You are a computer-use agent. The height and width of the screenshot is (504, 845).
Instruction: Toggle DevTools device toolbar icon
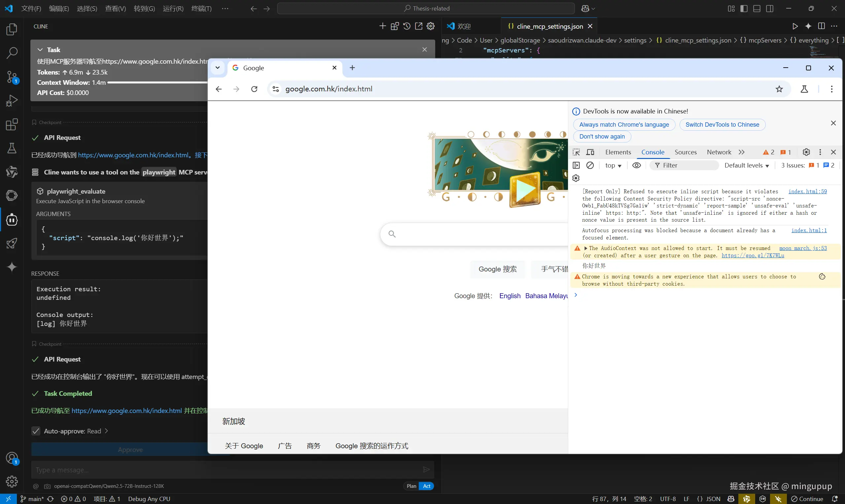[590, 152]
